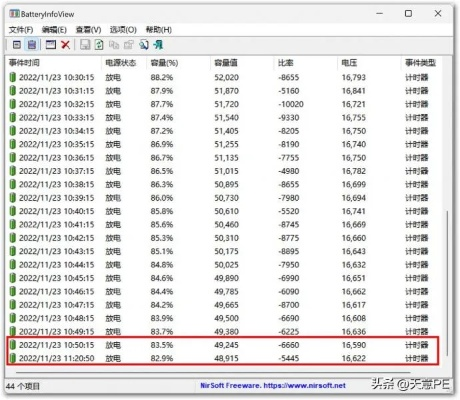This screenshot has width=460, height=400.
Task: Open the advanced options window icon
Action: click(x=51, y=45)
